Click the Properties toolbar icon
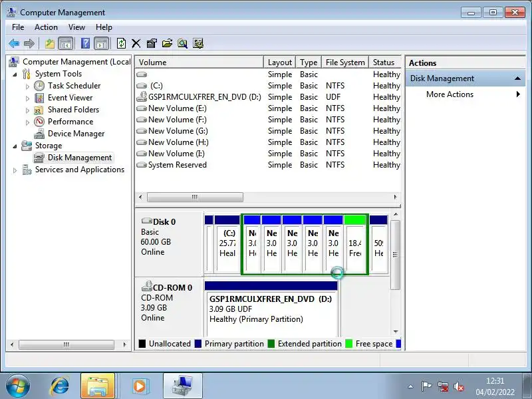The width and height of the screenshot is (532, 399). click(x=152, y=43)
